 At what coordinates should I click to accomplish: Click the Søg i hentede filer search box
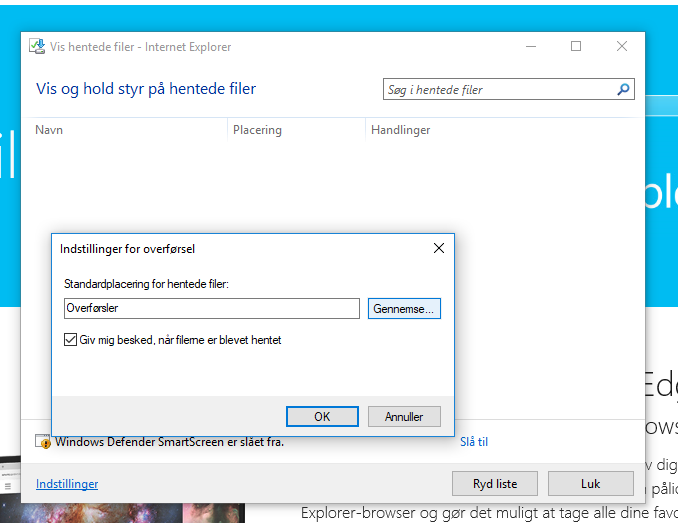[x=508, y=89]
